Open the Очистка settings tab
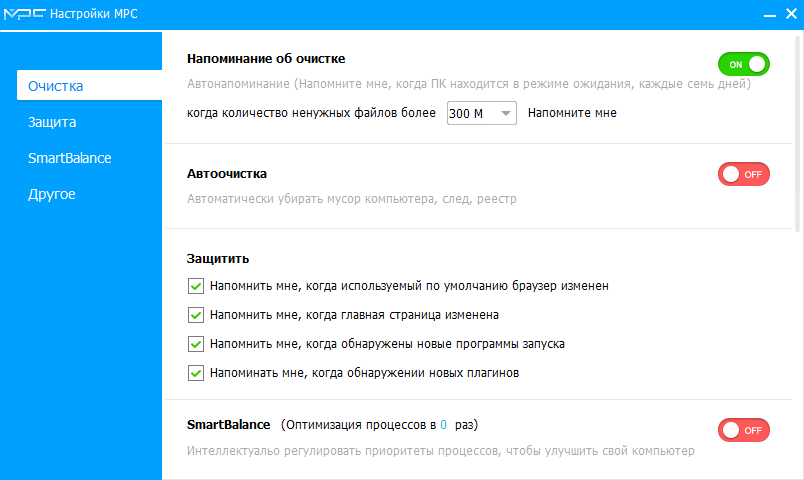The width and height of the screenshot is (804, 480). pos(89,86)
